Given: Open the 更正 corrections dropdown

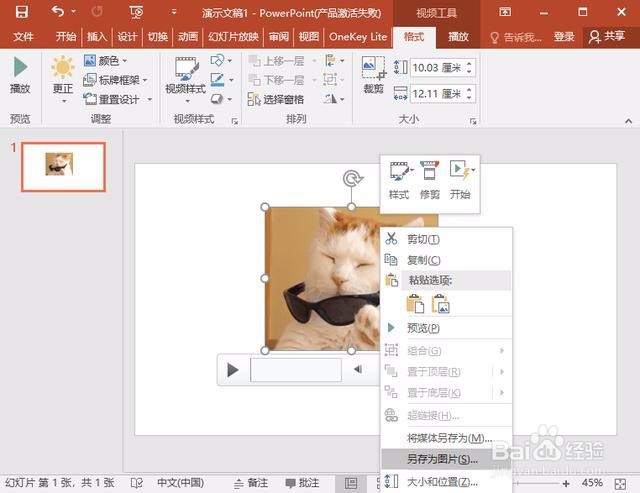Looking at the screenshot, I should point(63,80).
